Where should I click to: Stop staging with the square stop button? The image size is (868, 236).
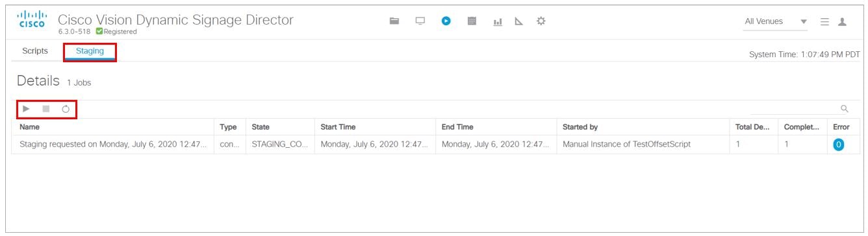46,109
